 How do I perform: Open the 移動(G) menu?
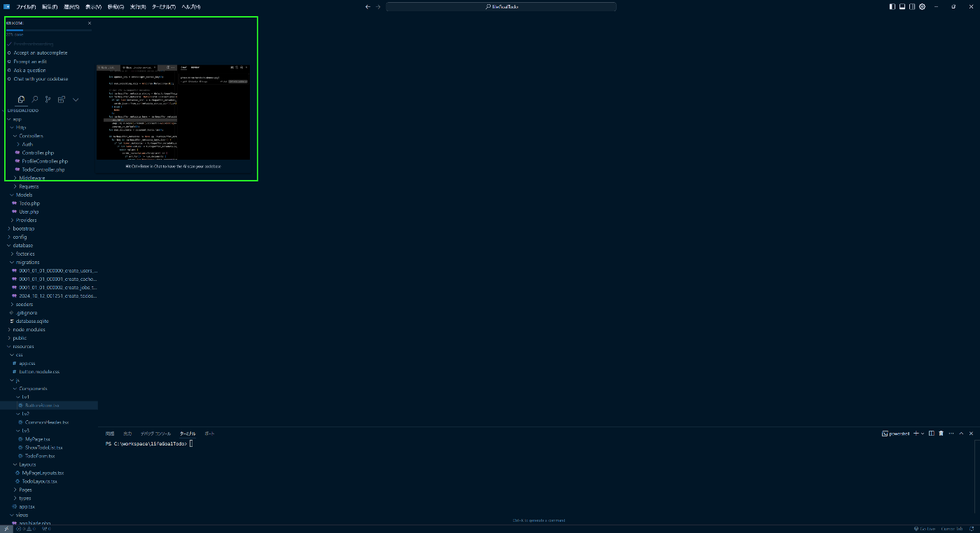115,6
